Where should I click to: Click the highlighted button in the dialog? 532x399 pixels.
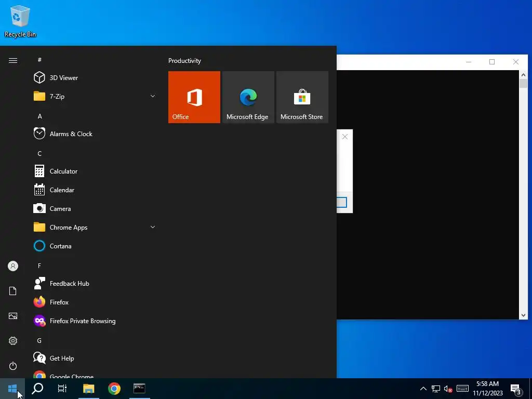click(342, 203)
